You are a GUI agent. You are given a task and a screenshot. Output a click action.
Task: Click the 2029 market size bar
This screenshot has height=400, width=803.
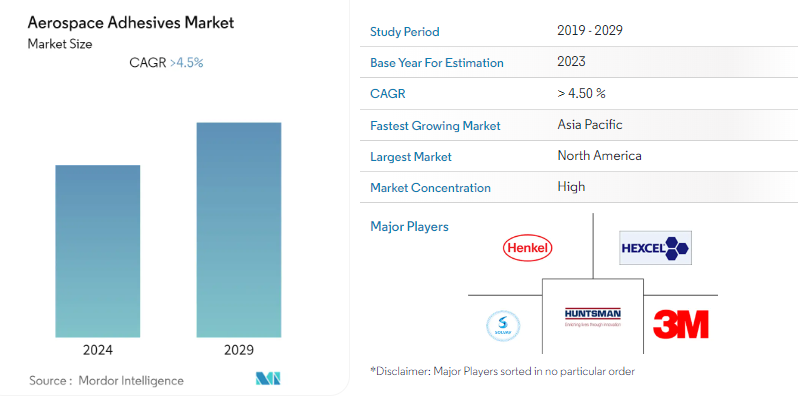coord(239,229)
